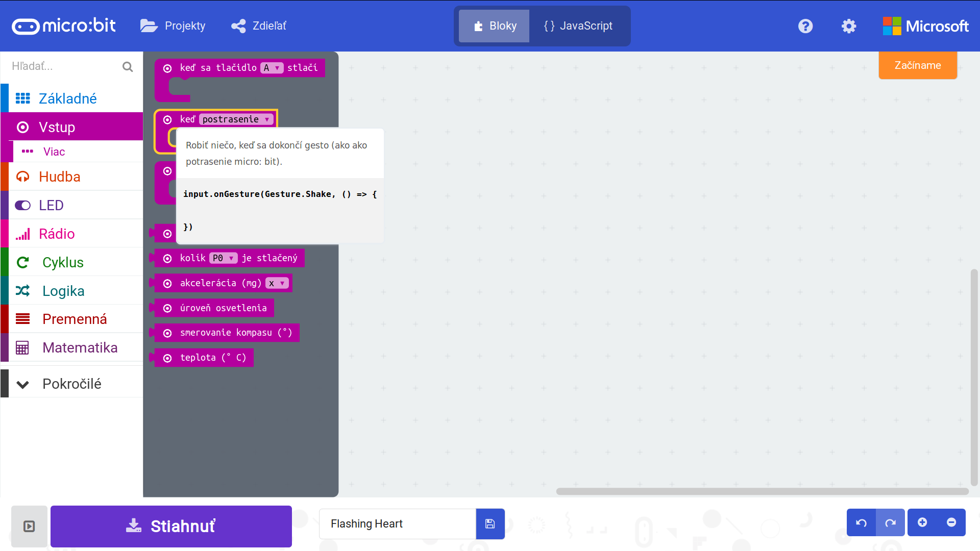This screenshot has height=551, width=980.
Task: Redo the last action
Action: [890, 522]
